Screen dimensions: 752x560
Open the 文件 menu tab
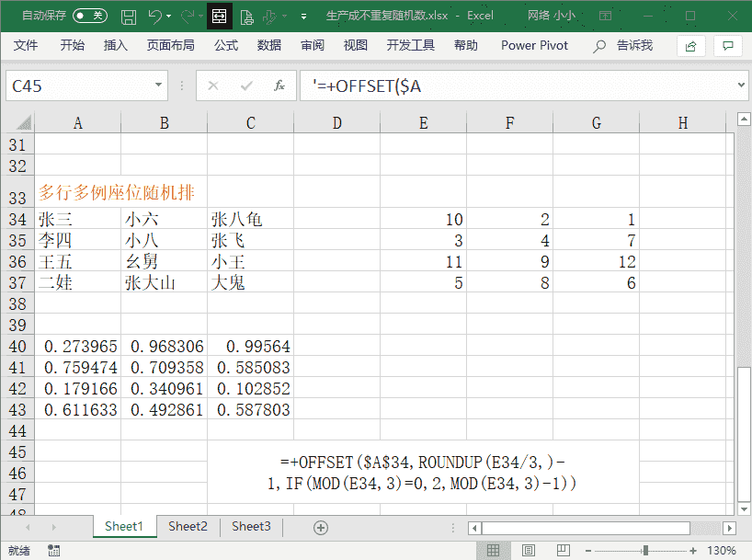26,46
